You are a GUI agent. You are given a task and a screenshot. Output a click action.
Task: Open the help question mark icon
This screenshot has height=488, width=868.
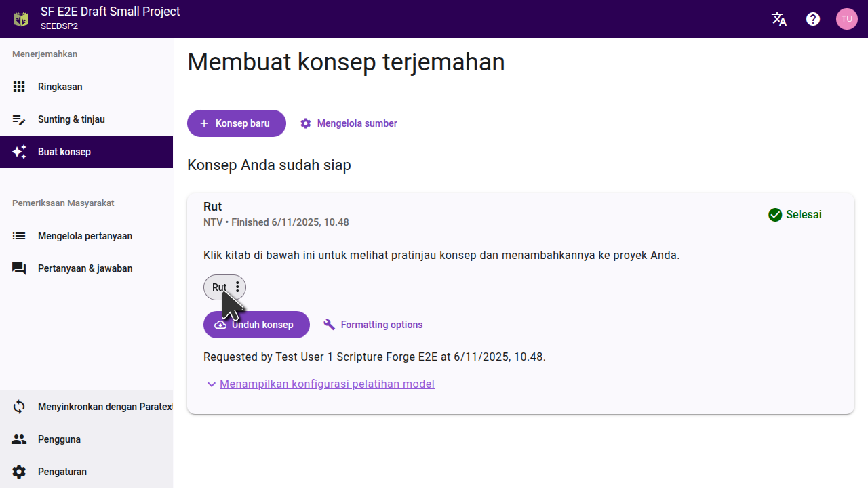813,19
